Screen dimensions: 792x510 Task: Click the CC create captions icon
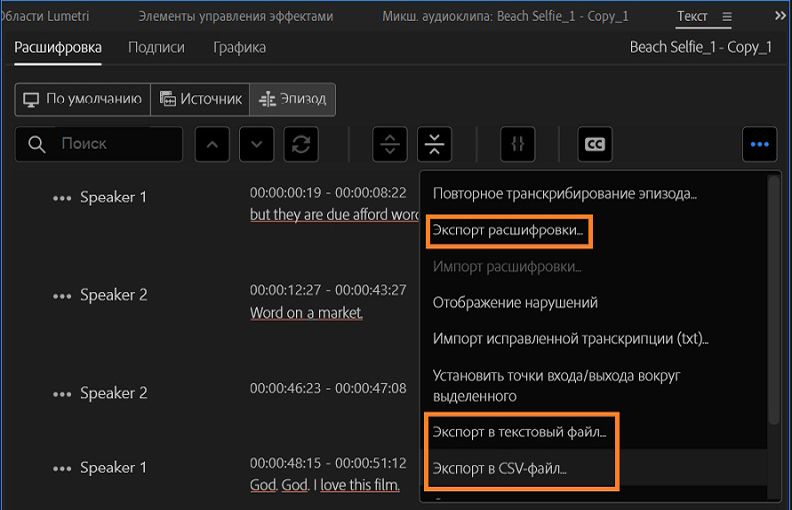tap(595, 144)
